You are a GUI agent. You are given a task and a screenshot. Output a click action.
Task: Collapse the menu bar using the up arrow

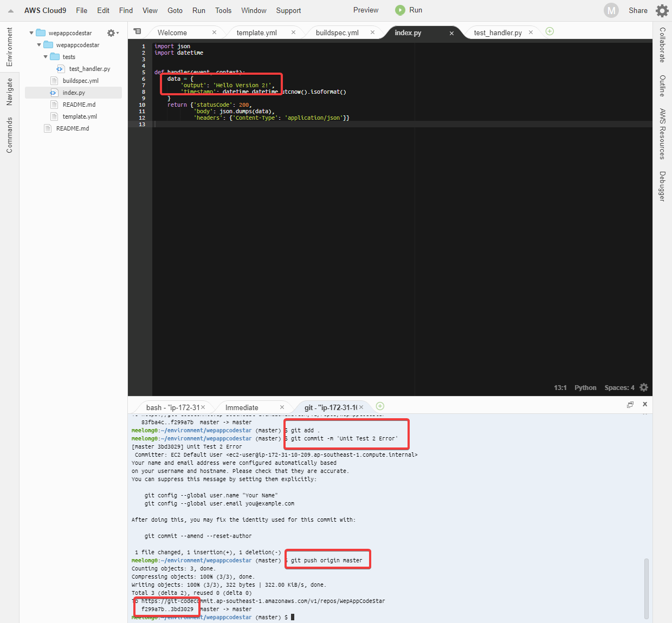(x=11, y=11)
